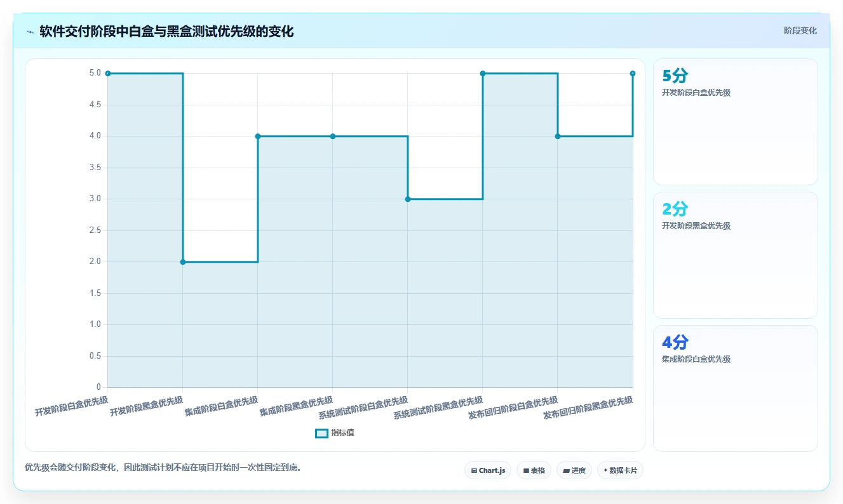This screenshot has width=843, height=504.
Task: Click x-axis label 开发阶段黑盒优先级
Action: 147,406
